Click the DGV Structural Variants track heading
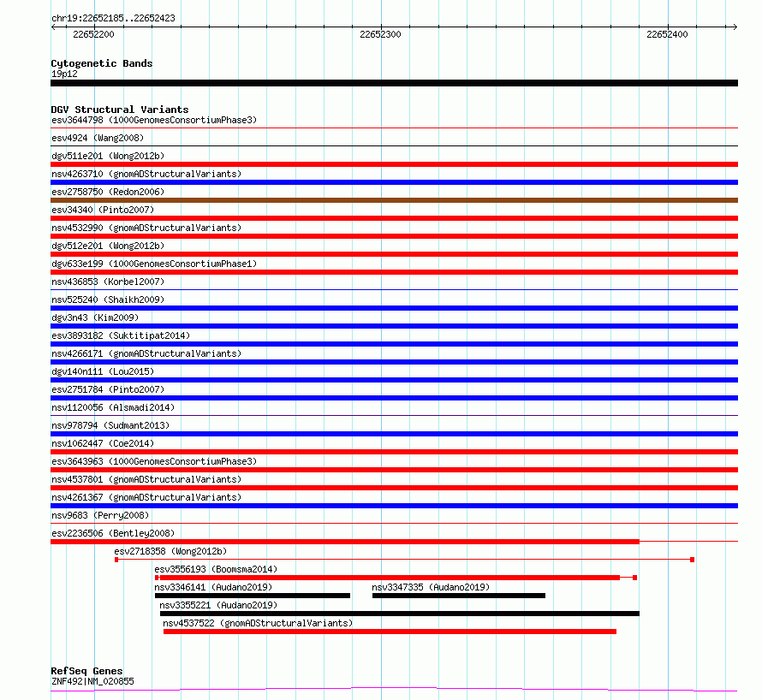Image resolution: width=762 pixels, height=700 pixels. coord(120,110)
